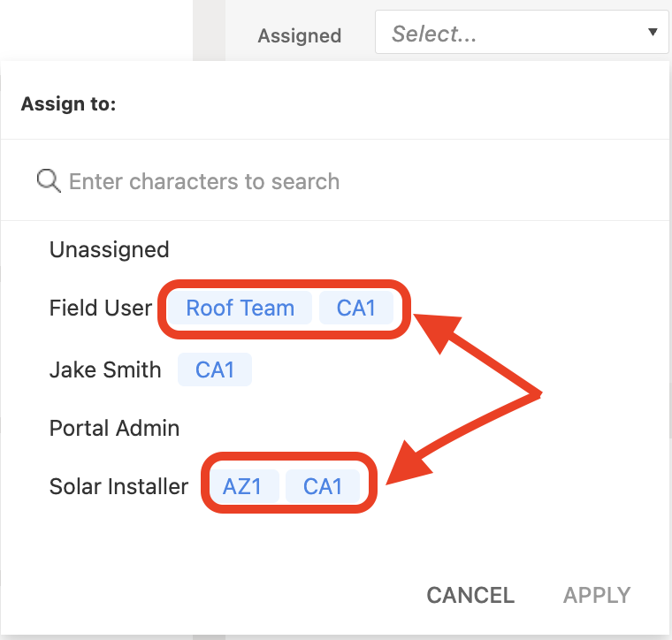This screenshot has width=672, height=640.
Task: Select Solar Installer as assignee
Action: click(118, 486)
